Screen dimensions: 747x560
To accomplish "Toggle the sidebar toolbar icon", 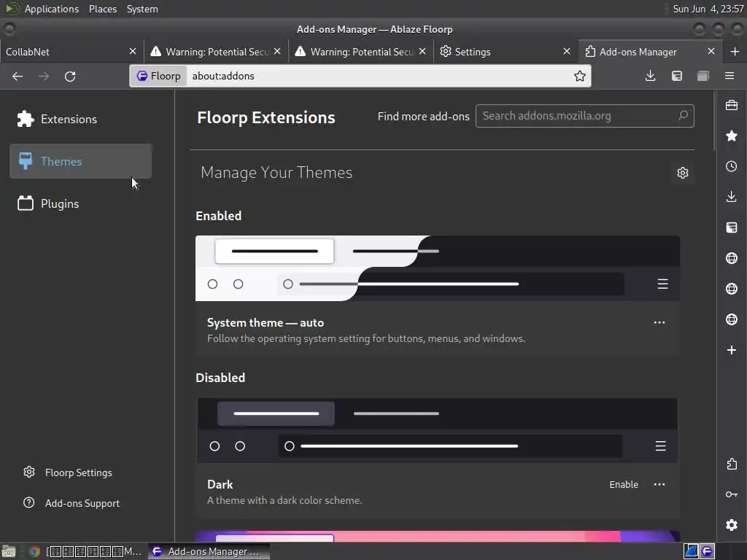I will pyautogui.click(x=703, y=76).
